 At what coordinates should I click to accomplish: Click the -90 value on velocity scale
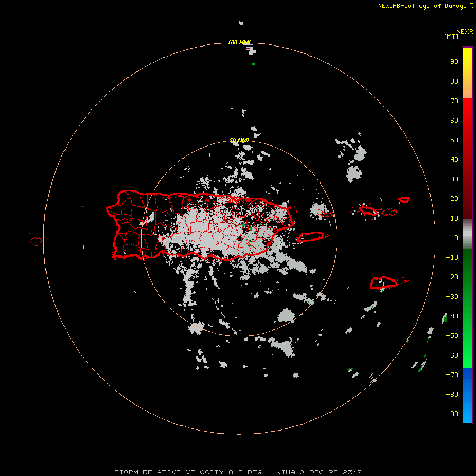click(x=452, y=414)
